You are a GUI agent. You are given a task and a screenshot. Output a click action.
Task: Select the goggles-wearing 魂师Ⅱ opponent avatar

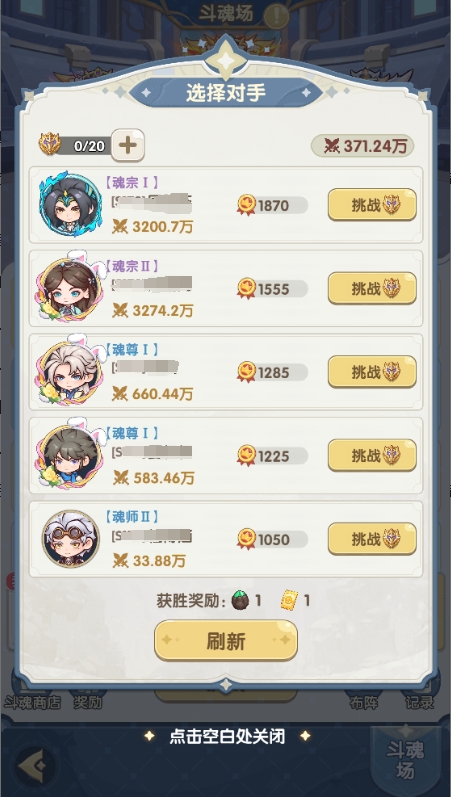[x=71, y=538]
